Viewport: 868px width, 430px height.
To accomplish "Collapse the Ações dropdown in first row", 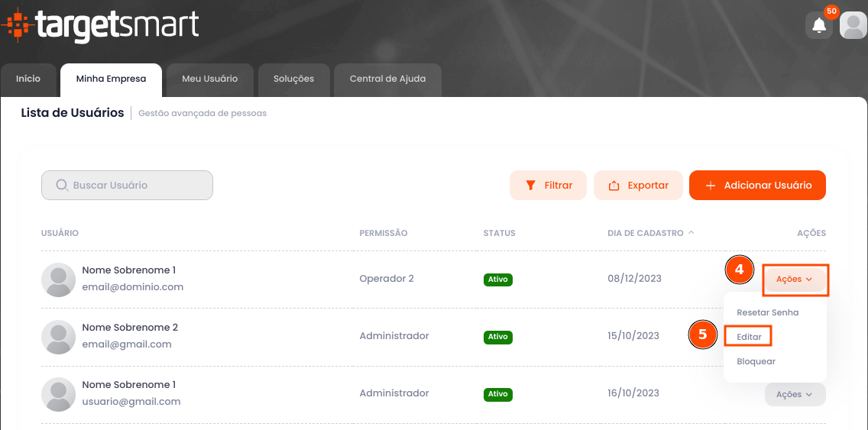I will click(795, 280).
